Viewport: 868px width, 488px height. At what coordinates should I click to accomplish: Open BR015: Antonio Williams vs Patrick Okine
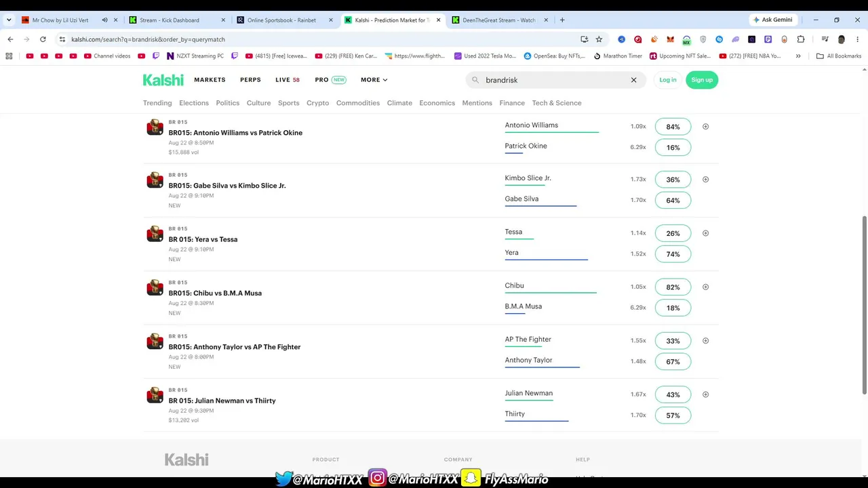click(x=235, y=133)
